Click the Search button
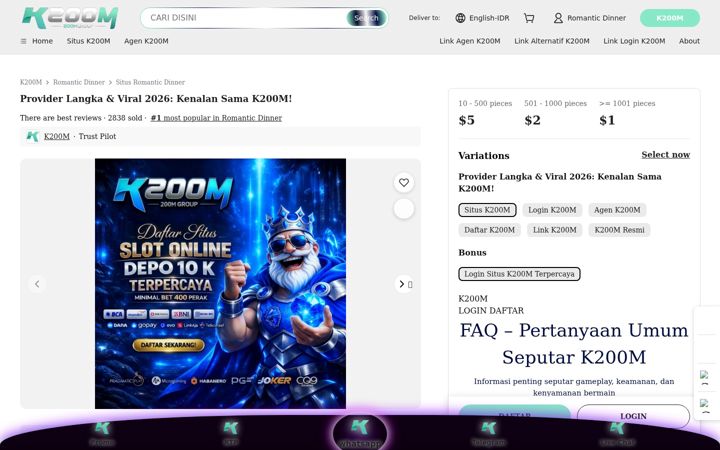This screenshot has height=450, width=720. click(366, 18)
